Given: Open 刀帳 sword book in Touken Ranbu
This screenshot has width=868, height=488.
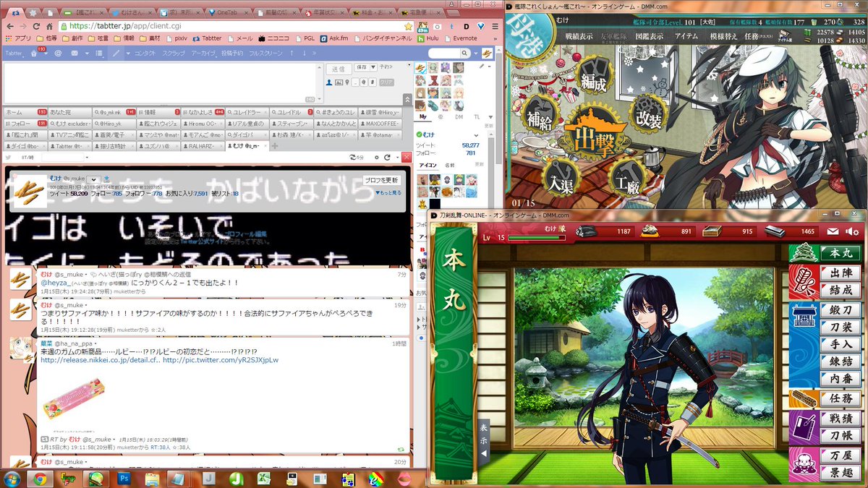Looking at the screenshot, I should [x=842, y=436].
